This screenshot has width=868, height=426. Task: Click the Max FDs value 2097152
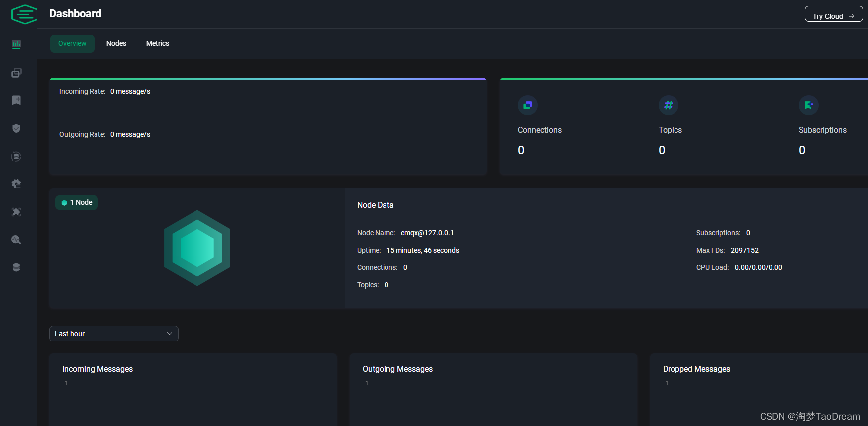745,250
